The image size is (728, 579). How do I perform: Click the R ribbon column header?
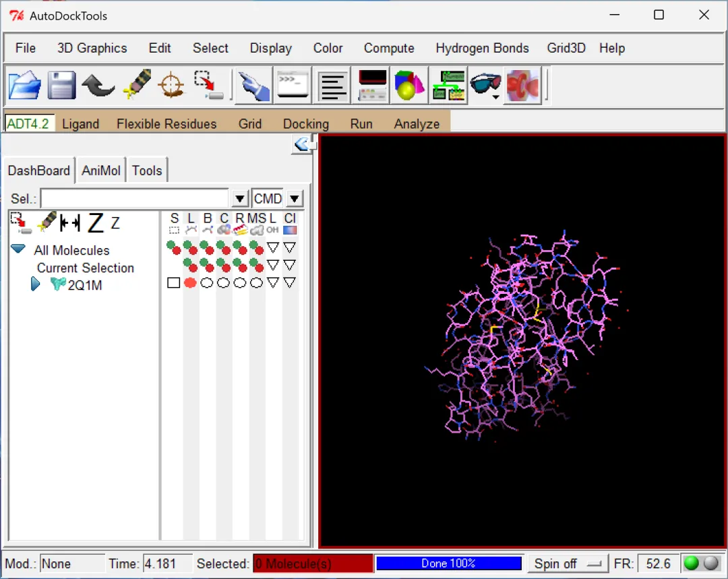click(x=240, y=223)
